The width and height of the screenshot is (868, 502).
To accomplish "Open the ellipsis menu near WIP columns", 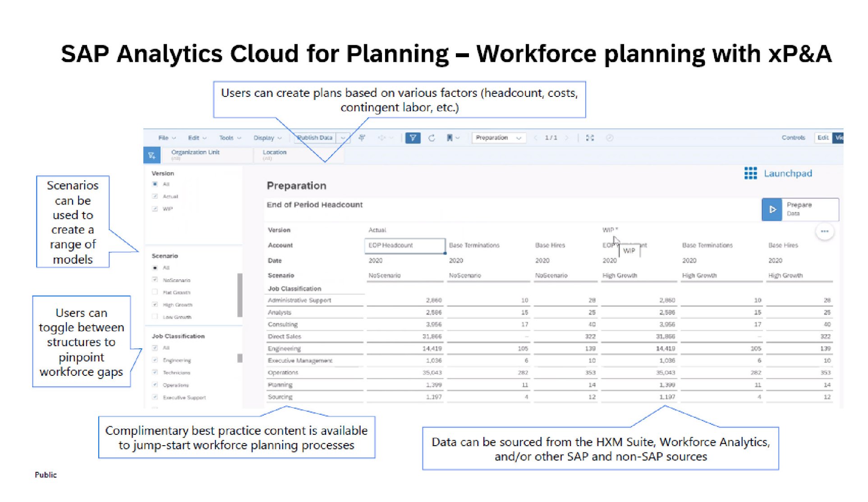I will click(x=825, y=231).
